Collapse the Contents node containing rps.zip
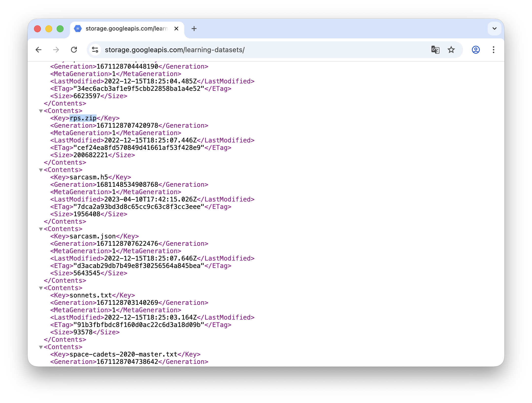The height and width of the screenshot is (403, 532). coord(41,111)
